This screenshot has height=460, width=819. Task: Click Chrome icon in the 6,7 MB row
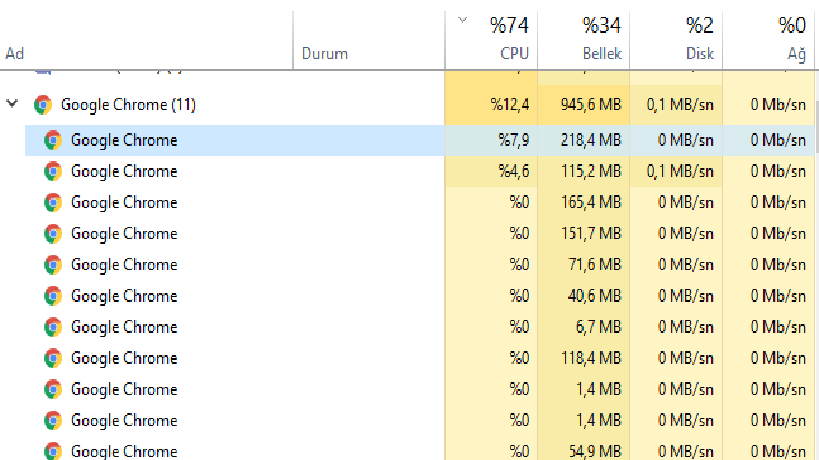53,327
